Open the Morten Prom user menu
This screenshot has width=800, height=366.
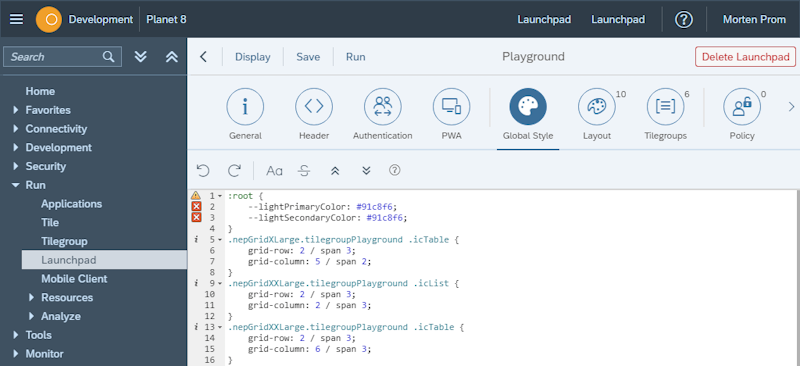754,19
